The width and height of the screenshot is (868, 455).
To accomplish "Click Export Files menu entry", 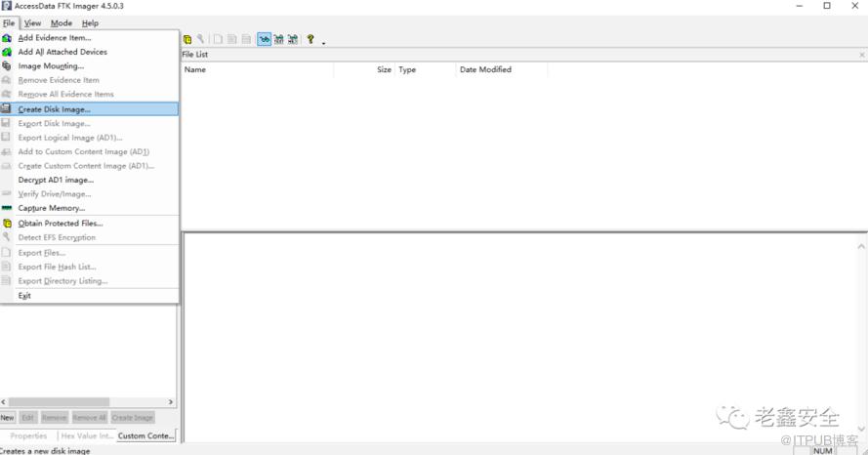I will tap(90, 253).
